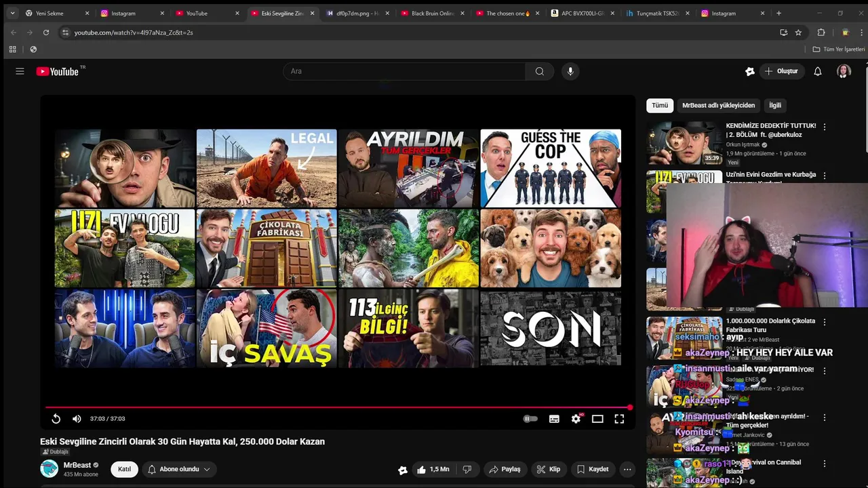Select the İlgili filter chip

pyautogui.click(x=775, y=105)
